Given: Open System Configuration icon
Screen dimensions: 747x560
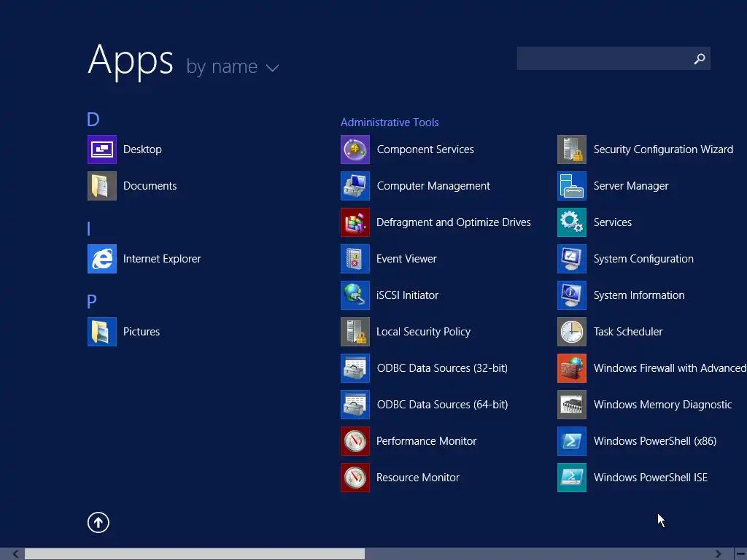Looking at the screenshot, I should tap(572, 259).
